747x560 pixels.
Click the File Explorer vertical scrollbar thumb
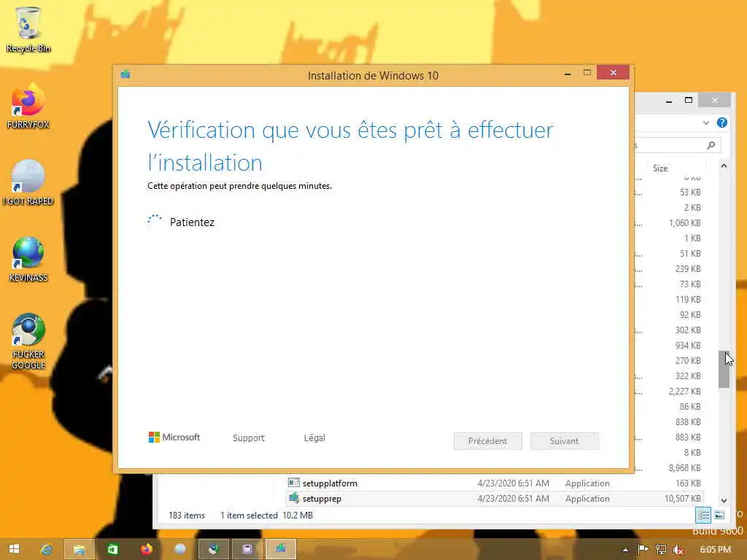click(x=724, y=370)
